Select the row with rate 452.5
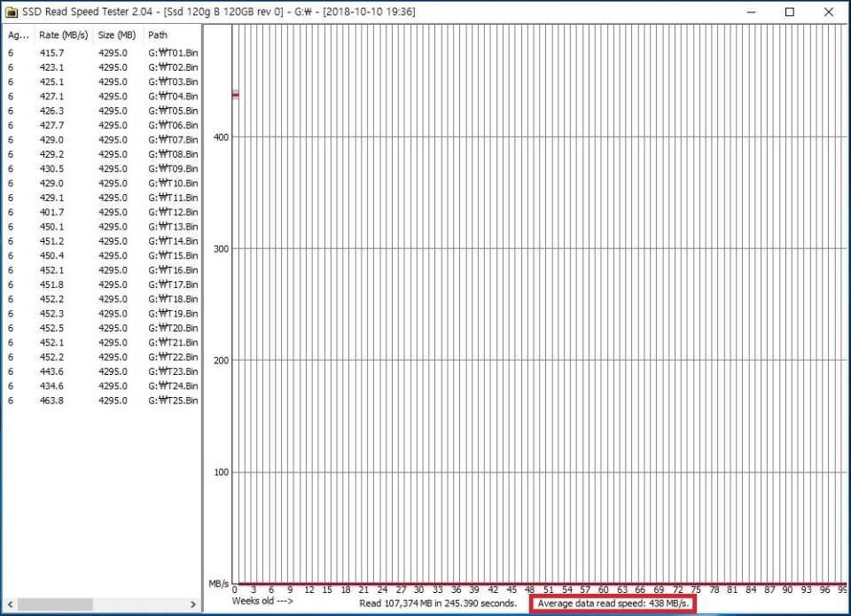851x616 pixels. 102,328
